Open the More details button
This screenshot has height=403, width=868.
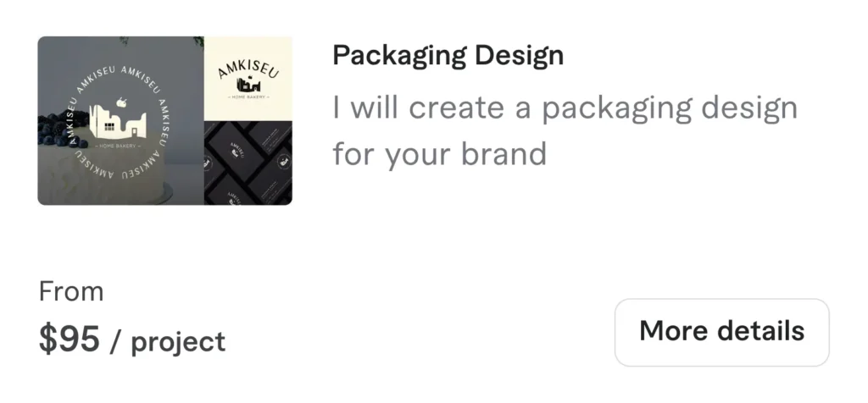tap(722, 332)
